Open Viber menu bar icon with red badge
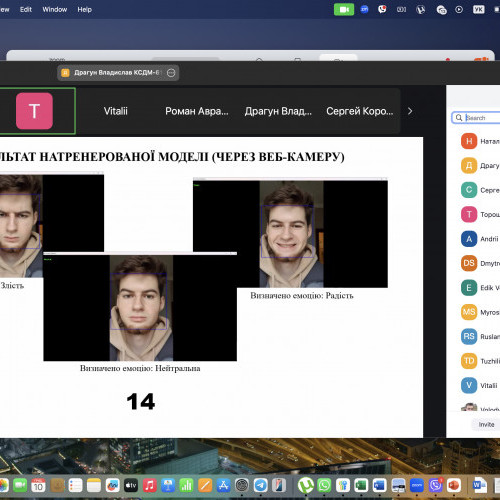 (x=382, y=9)
